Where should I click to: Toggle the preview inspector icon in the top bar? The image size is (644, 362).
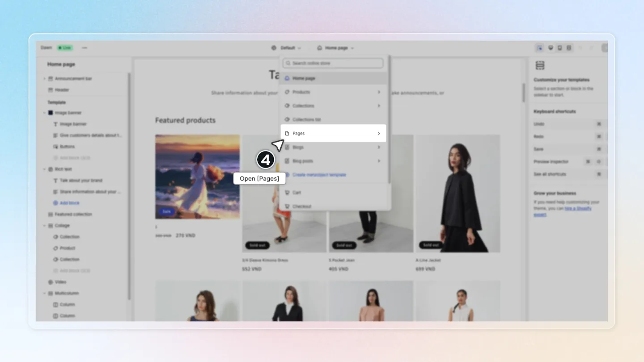[540, 48]
